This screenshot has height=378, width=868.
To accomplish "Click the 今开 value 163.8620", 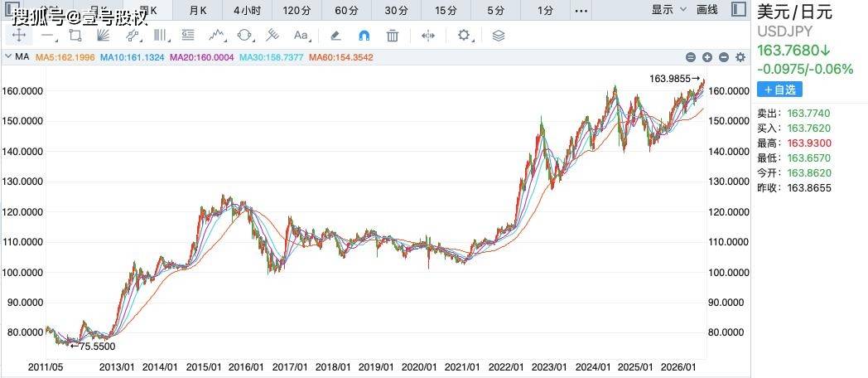I will click(809, 173).
